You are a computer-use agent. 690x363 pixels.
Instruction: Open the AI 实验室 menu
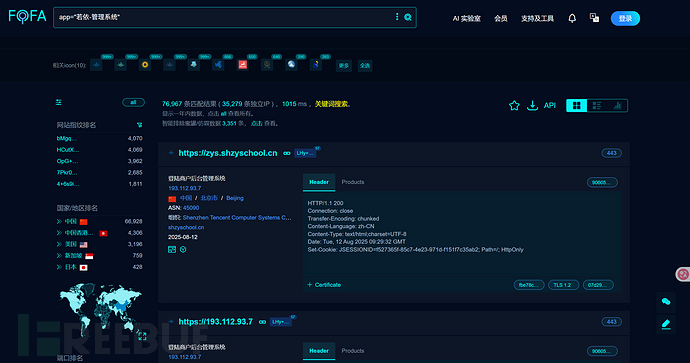(466, 18)
